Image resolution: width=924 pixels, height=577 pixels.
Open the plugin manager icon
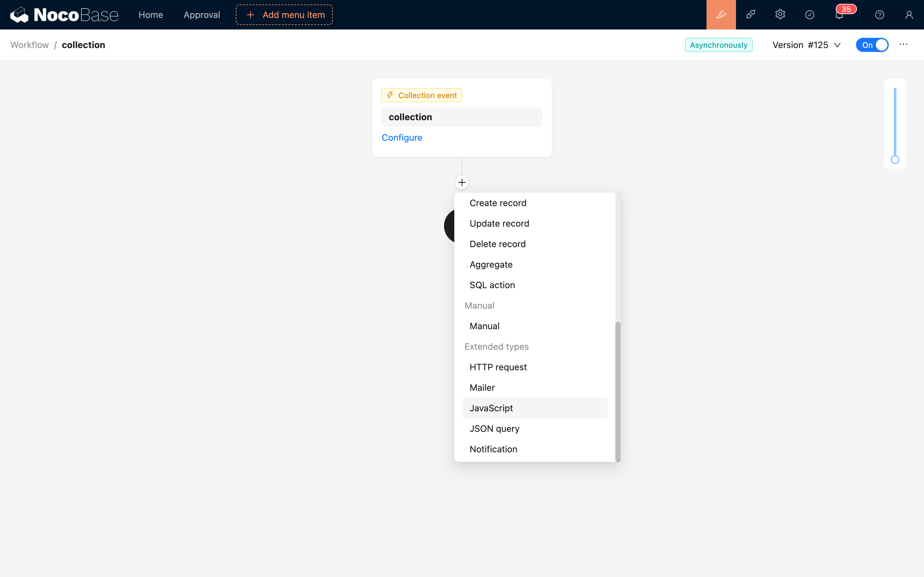[750, 15]
